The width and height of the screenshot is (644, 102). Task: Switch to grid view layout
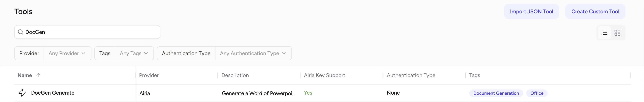[x=617, y=33]
